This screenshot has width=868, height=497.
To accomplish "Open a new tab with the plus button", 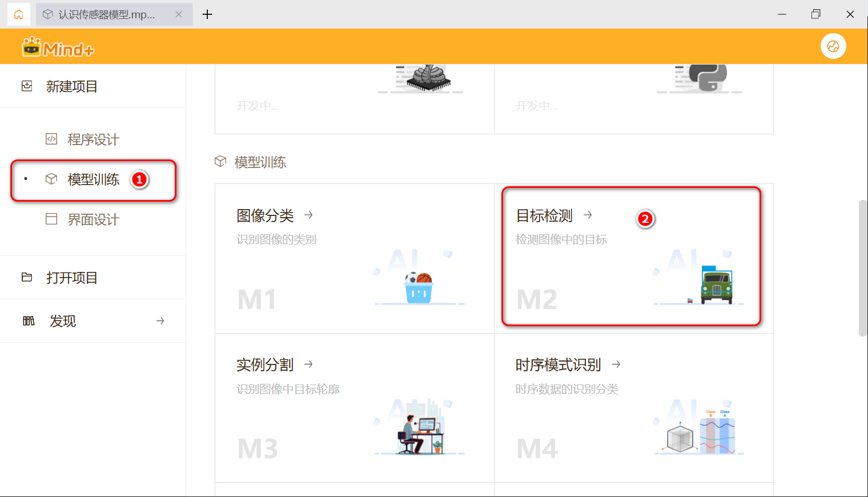I will 207,14.
